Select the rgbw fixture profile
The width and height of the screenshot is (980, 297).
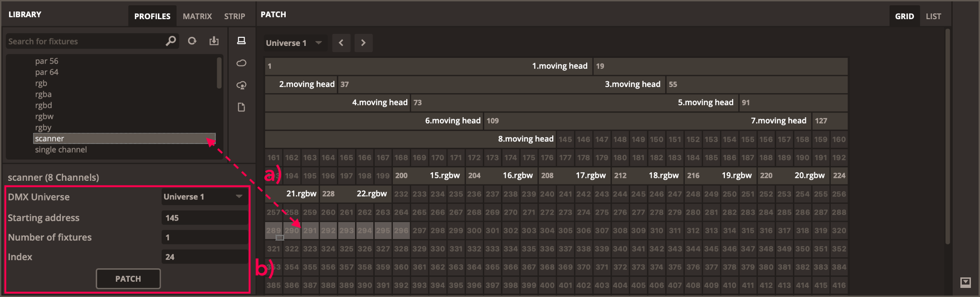coord(45,116)
